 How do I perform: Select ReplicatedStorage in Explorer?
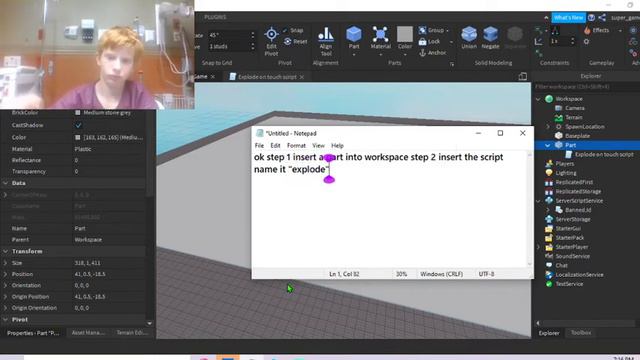[578, 191]
